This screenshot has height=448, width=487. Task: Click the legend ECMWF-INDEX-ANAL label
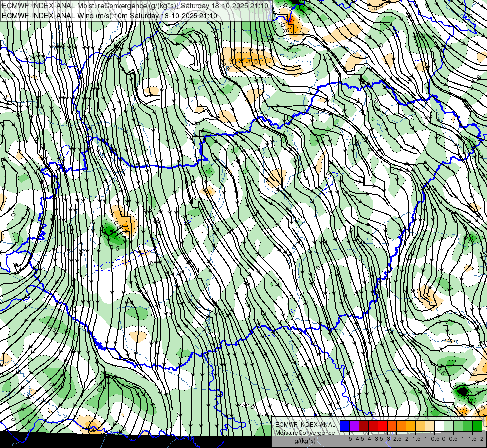[305, 425]
